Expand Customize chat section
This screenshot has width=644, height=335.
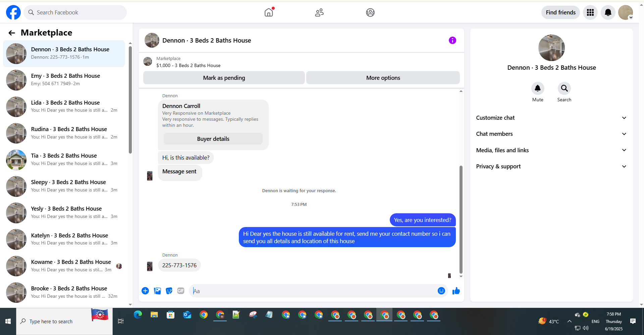(x=551, y=118)
